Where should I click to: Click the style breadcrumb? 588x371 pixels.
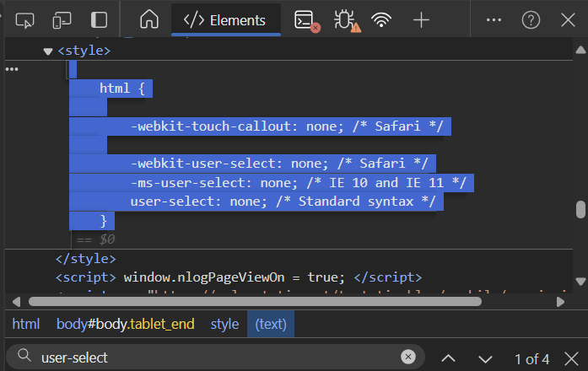pyautogui.click(x=224, y=324)
